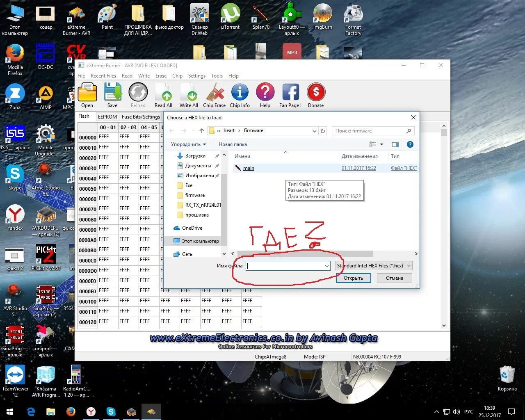
Task: Expand the file type filter dropdown
Action: click(409, 266)
